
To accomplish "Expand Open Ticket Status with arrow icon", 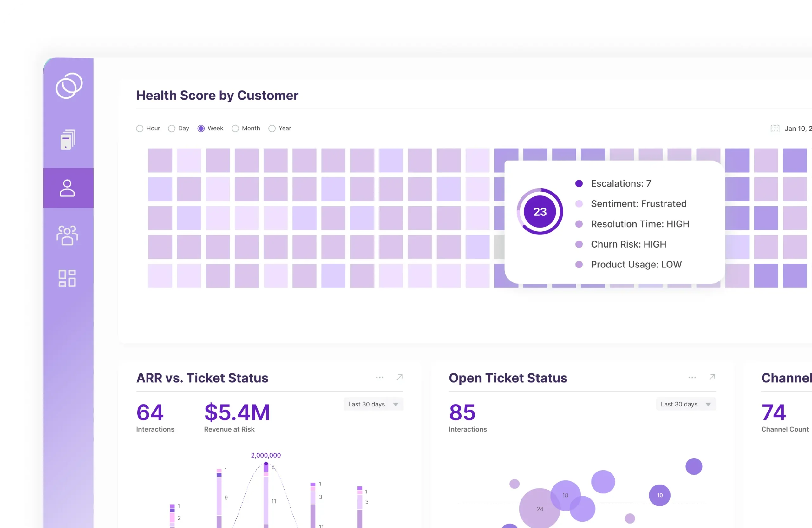I will [x=712, y=377].
